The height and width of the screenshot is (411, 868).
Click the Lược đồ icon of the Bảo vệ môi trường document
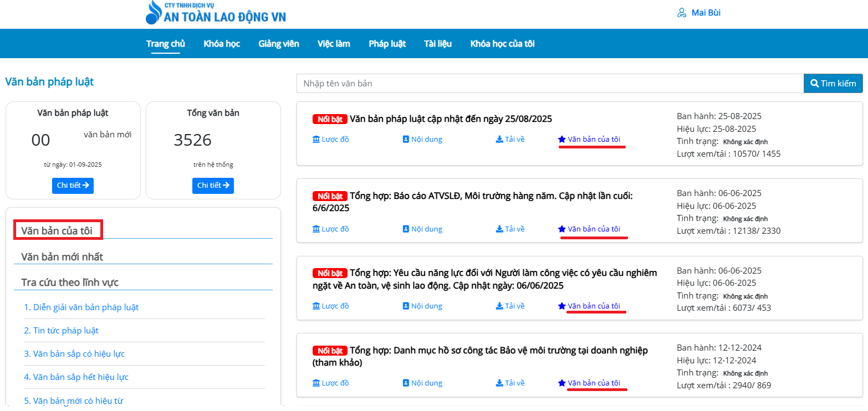[x=316, y=383]
